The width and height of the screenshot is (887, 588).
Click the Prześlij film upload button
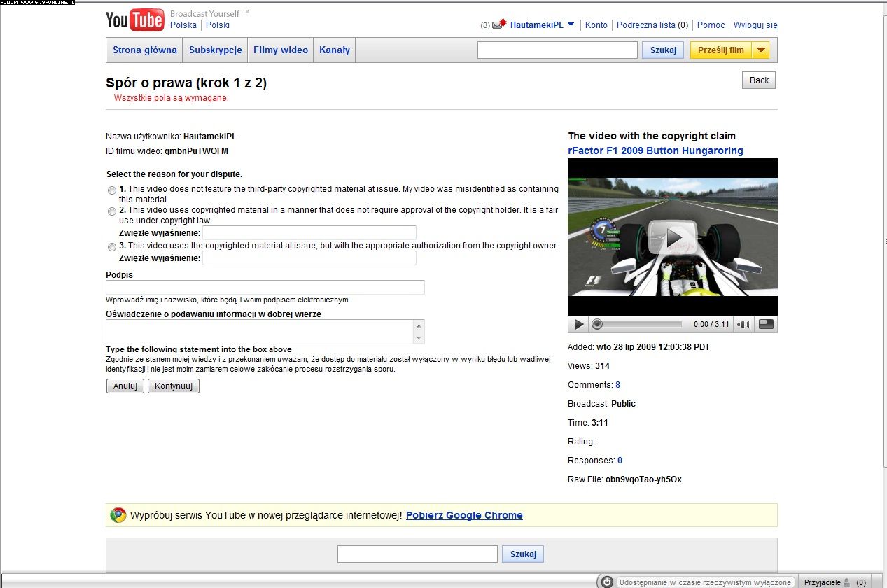721,50
